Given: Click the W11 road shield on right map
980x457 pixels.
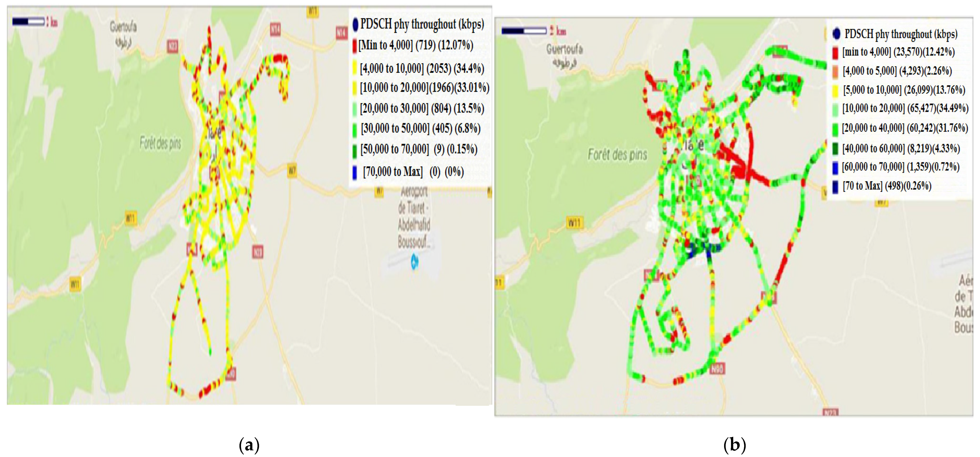Looking at the screenshot, I should coord(574,222).
